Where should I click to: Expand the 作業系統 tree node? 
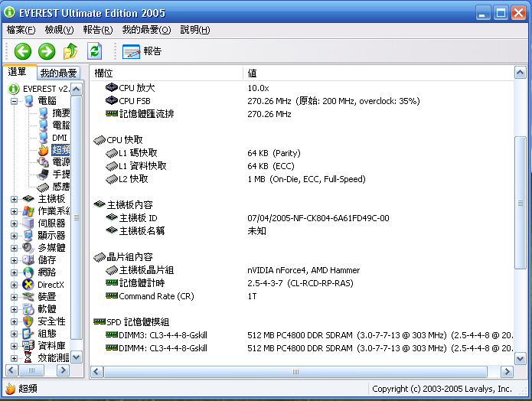[x=14, y=211]
